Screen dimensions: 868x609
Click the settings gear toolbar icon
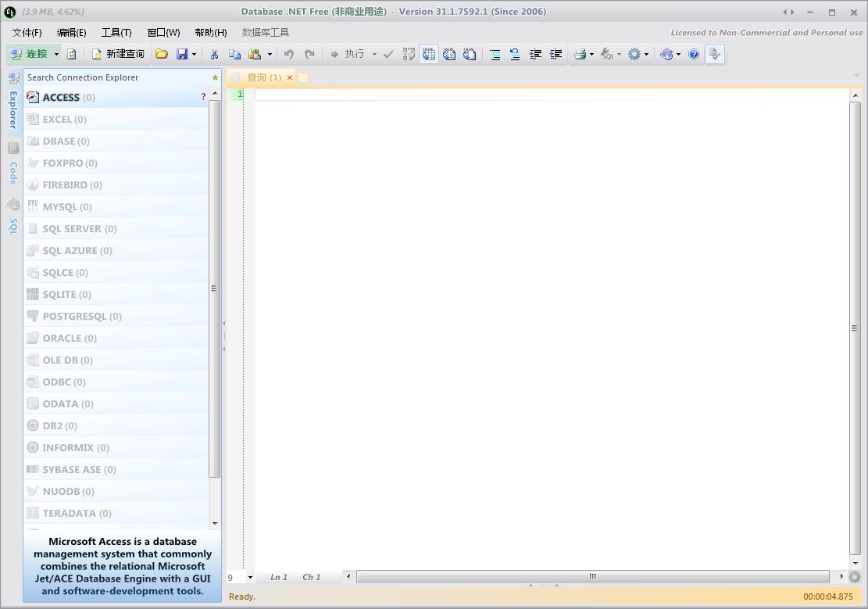[634, 54]
